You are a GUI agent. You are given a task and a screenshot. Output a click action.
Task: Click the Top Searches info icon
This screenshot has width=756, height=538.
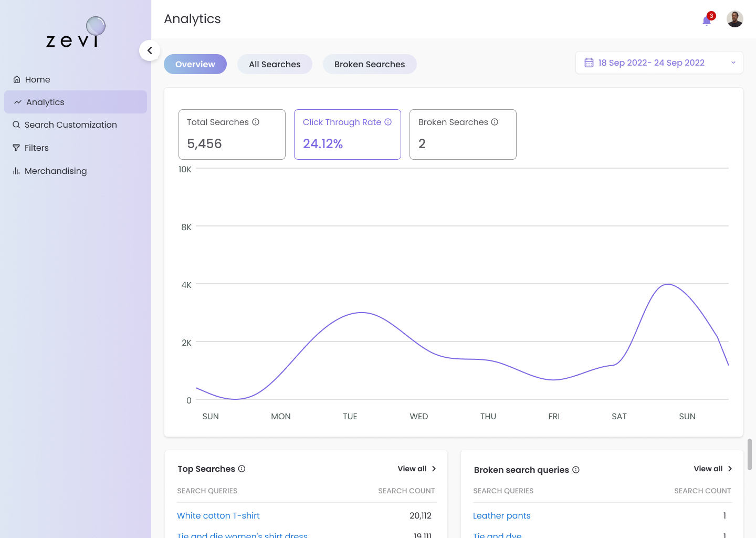[242, 469]
